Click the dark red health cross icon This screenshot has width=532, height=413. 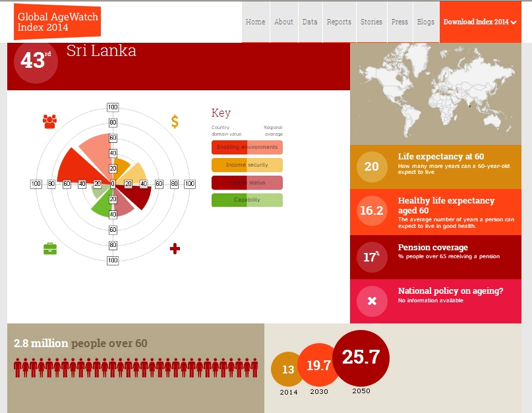tap(175, 248)
